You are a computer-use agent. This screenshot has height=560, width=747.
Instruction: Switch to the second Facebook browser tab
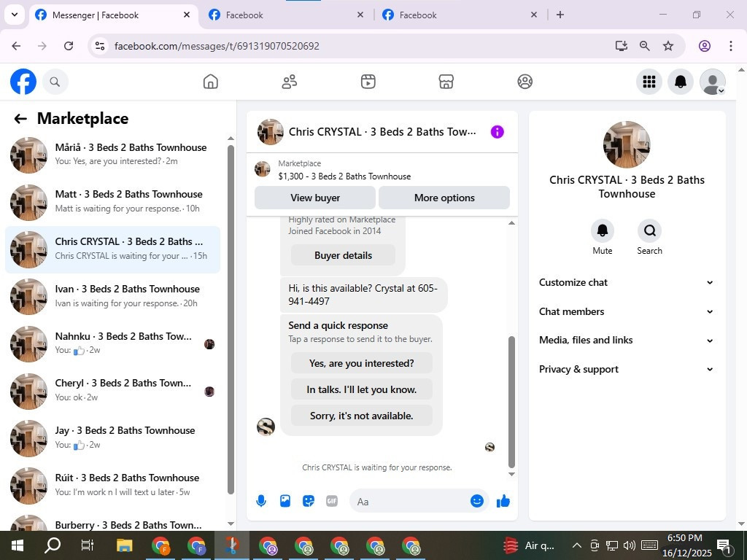[x=286, y=15]
